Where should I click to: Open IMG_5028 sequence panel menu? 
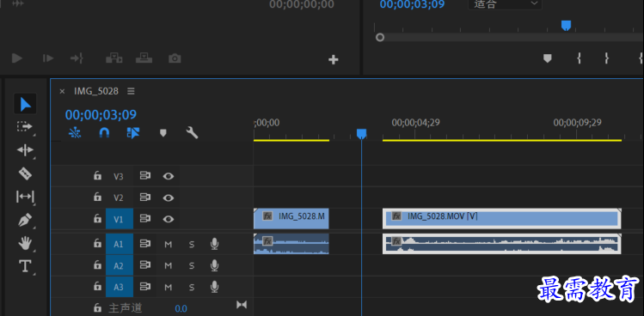(131, 91)
